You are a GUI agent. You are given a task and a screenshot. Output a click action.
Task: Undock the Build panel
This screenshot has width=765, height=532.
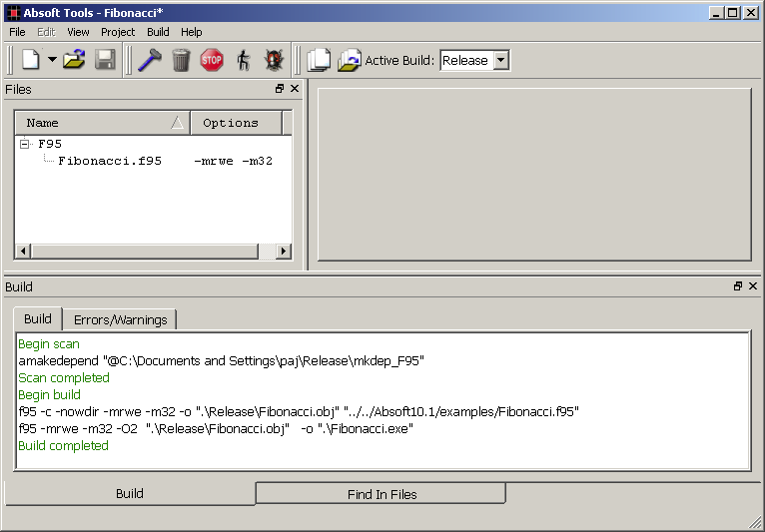(738, 286)
